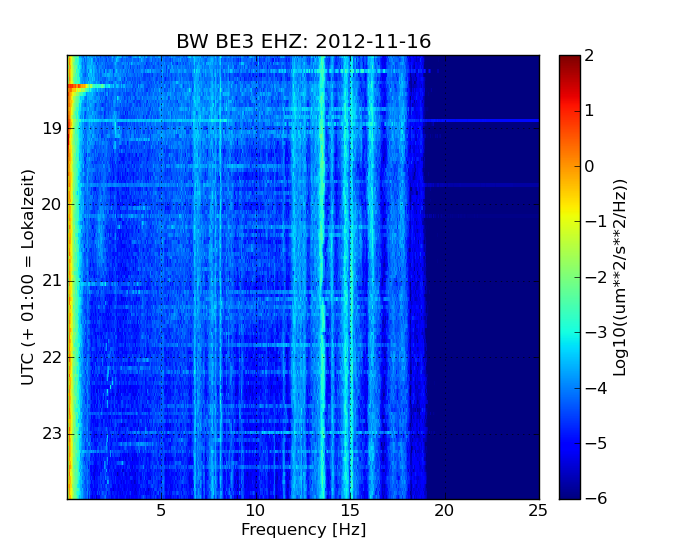Click the colorbar tick label '−4'
The image size is (673, 554).
coord(596,388)
